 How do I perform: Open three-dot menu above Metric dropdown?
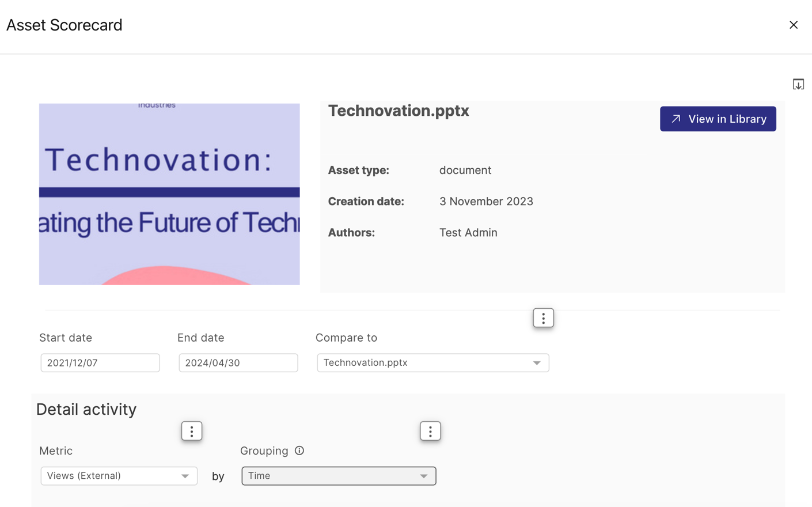(191, 431)
